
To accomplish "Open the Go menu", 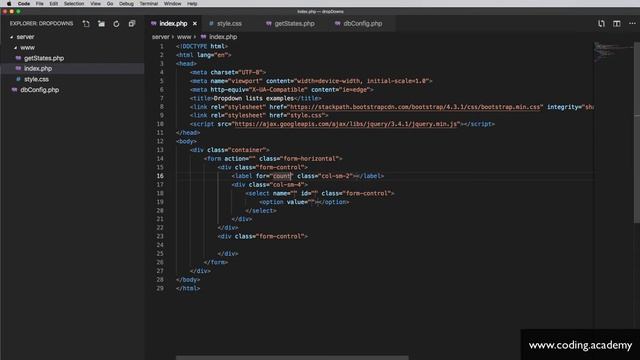I will tap(110, 3).
